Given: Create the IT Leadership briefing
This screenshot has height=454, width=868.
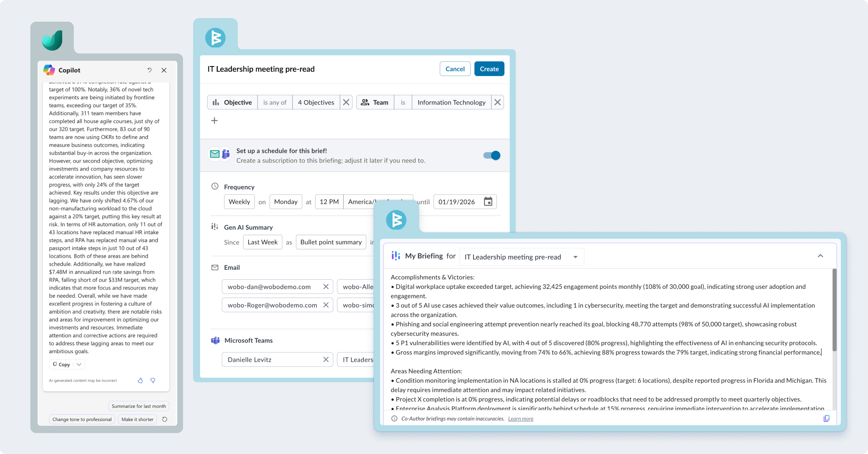Looking at the screenshot, I should (489, 69).
